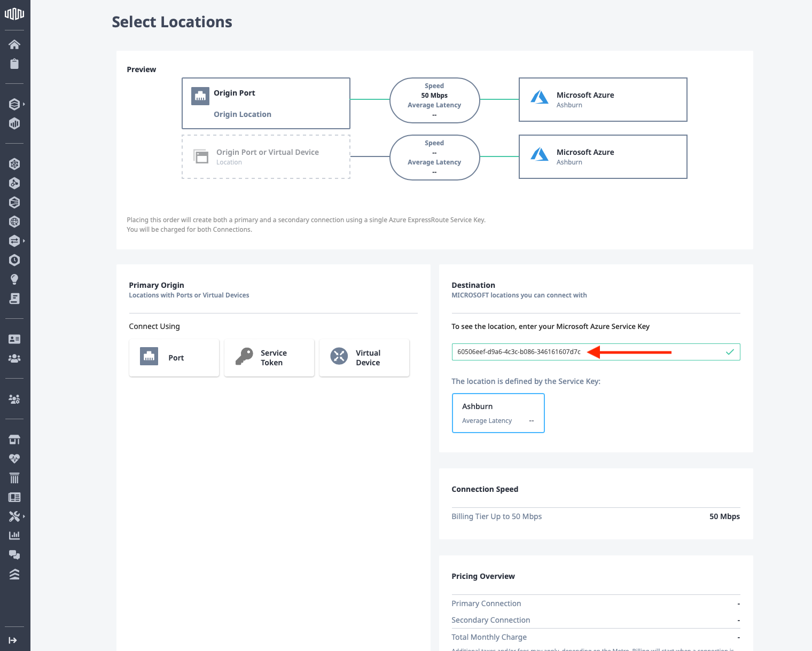Open the heartbeat health icon
This screenshot has width=812, height=651.
(x=14, y=459)
